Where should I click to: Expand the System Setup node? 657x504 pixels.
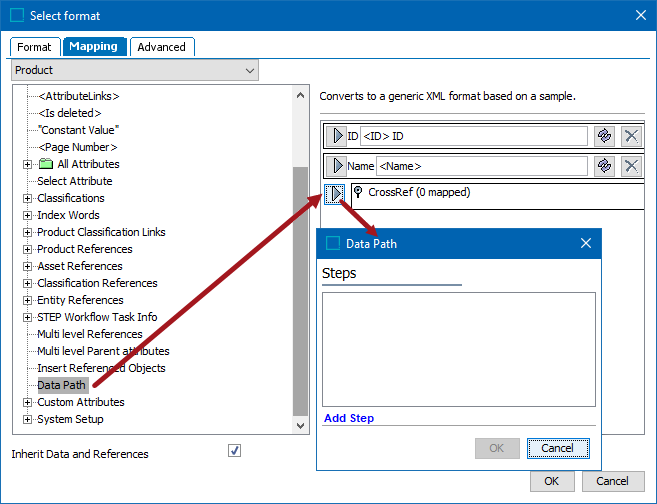(27, 419)
